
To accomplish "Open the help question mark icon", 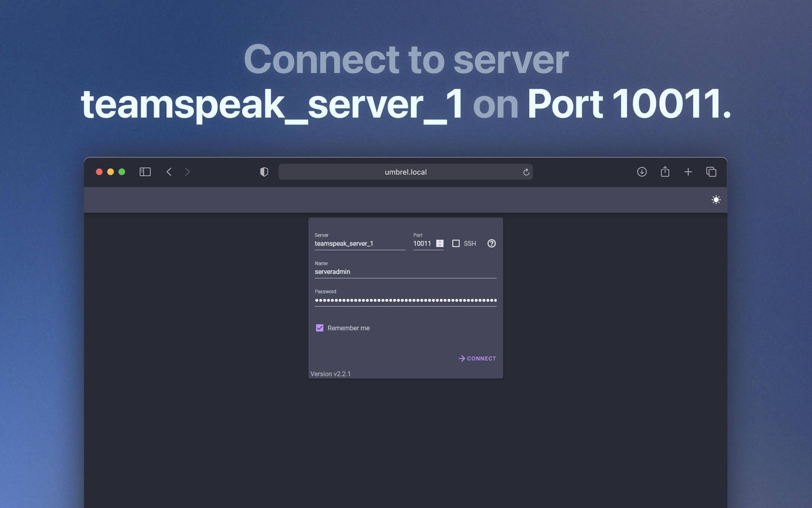I will (491, 243).
